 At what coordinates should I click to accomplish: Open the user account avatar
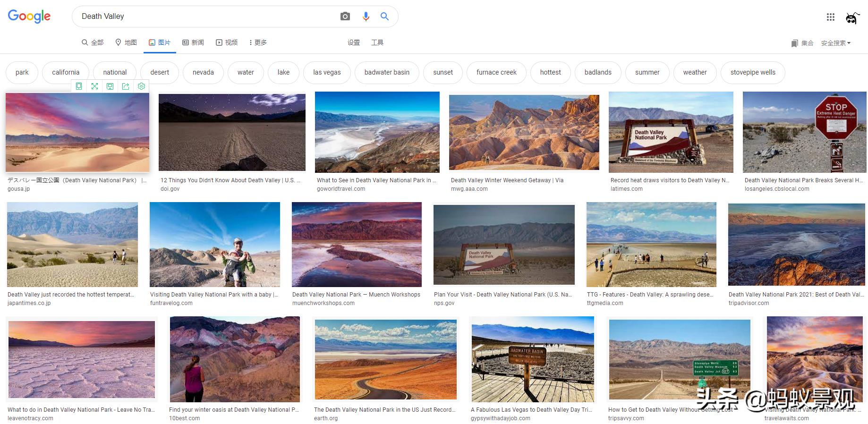[x=852, y=17]
